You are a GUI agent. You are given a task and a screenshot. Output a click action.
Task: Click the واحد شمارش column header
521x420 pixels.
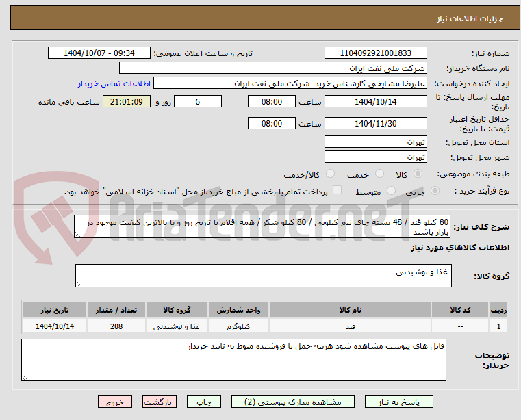click(x=238, y=310)
